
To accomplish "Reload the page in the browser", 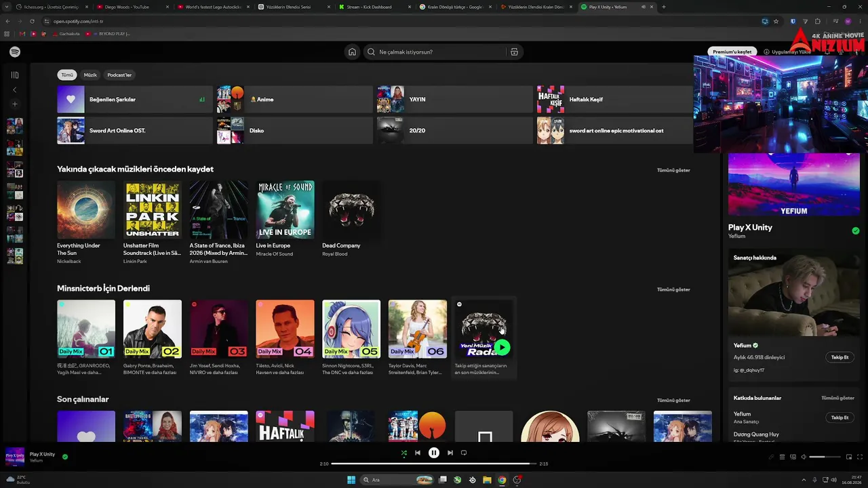I will click(x=32, y=21).
